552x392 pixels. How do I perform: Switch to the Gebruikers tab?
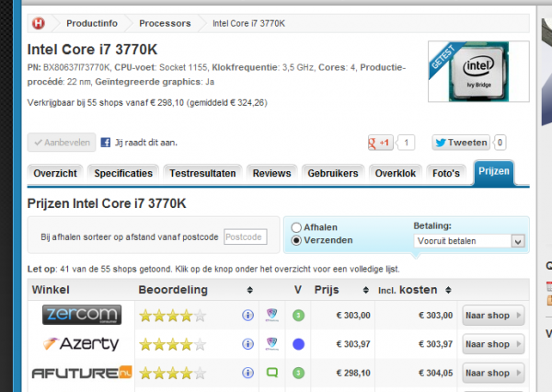[x=333, y=174]
